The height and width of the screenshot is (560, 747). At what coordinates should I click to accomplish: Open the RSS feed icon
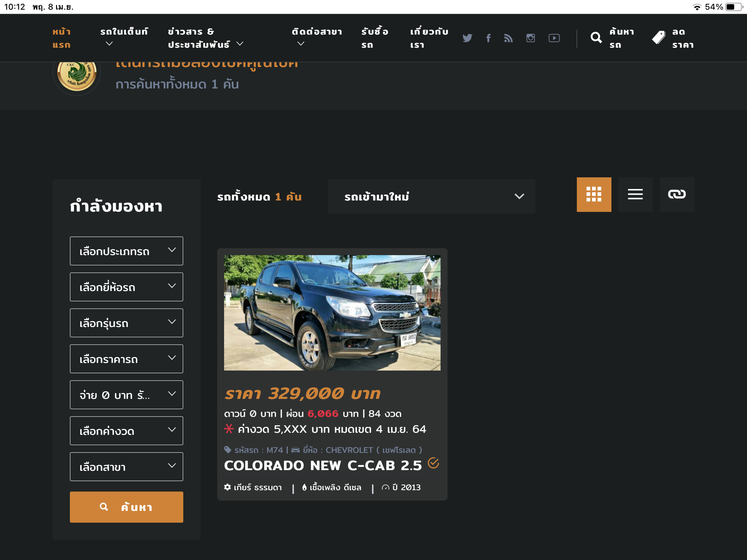tap(508, 38)
